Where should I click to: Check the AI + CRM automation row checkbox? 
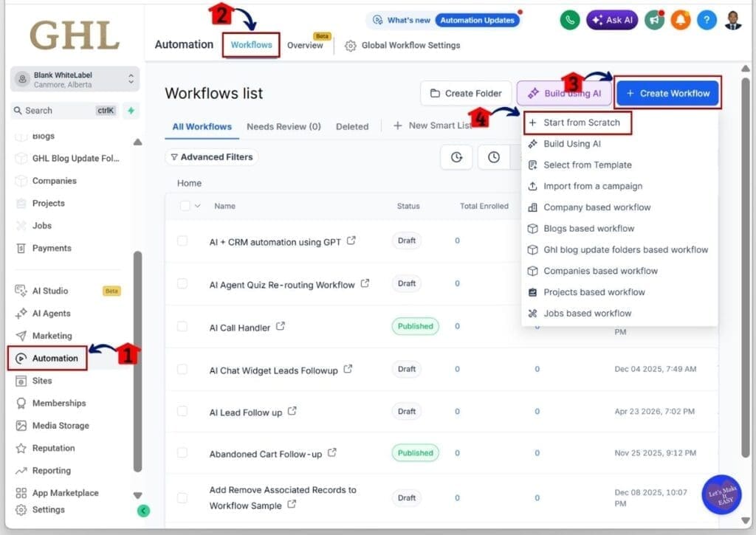[x=182, y=241]
